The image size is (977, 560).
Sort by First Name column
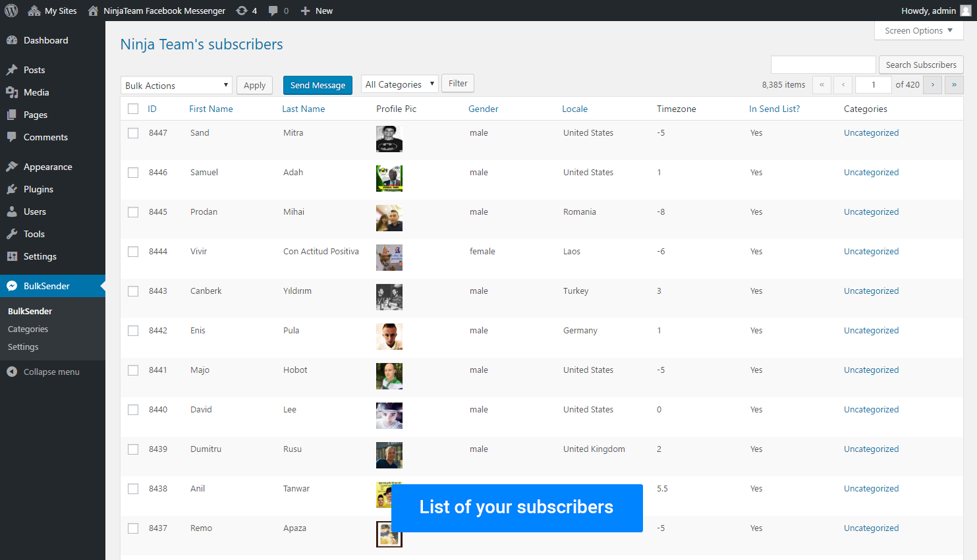[211, 109]
